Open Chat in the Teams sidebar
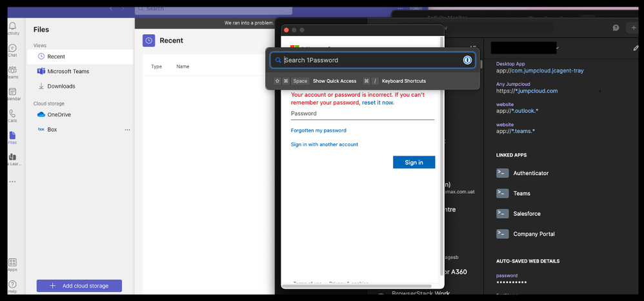 pos(12,48)
